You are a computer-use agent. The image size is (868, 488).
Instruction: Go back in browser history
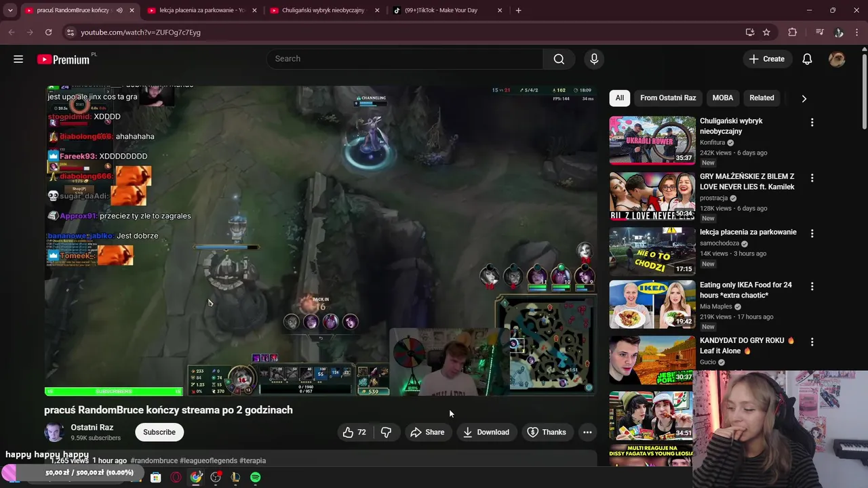pos(12,32)
